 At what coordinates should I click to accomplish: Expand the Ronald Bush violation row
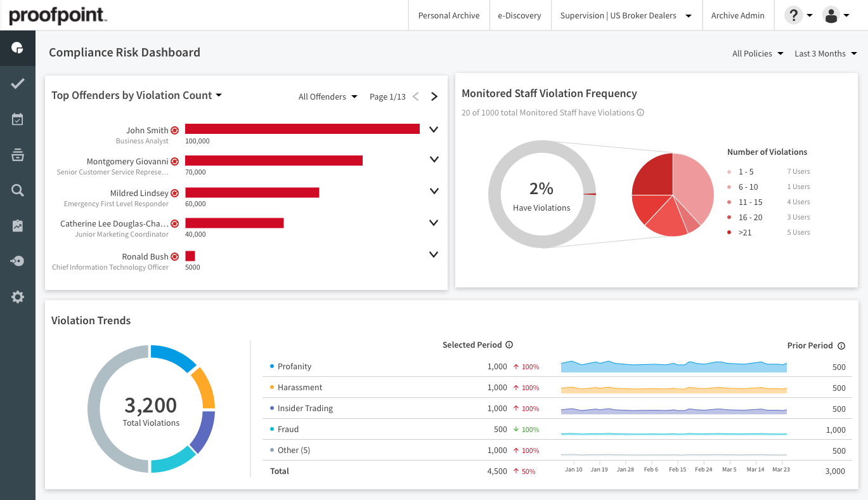[434, 254]
